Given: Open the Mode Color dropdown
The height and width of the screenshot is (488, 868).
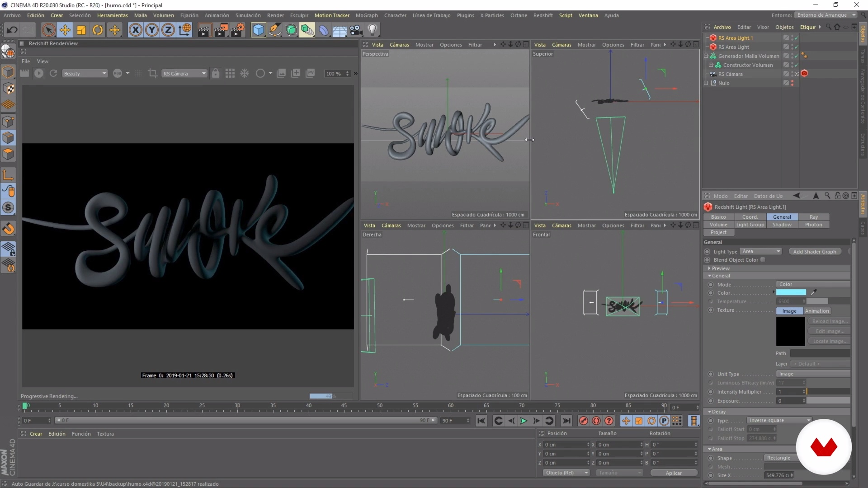Looking at the screenshot, I should (813, 284).
